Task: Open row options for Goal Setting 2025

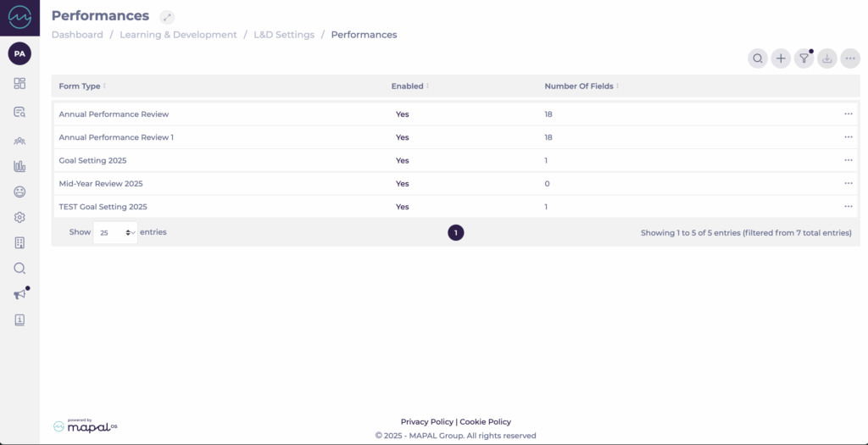Action: (x=848, y=160)
